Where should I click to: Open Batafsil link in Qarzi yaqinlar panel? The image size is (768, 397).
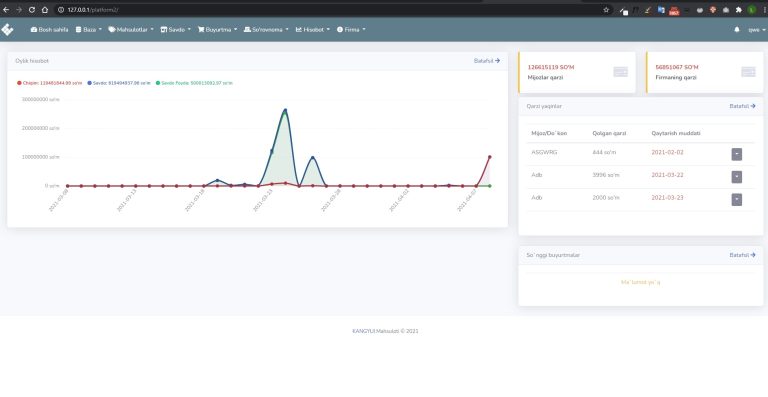pos(742,106)
